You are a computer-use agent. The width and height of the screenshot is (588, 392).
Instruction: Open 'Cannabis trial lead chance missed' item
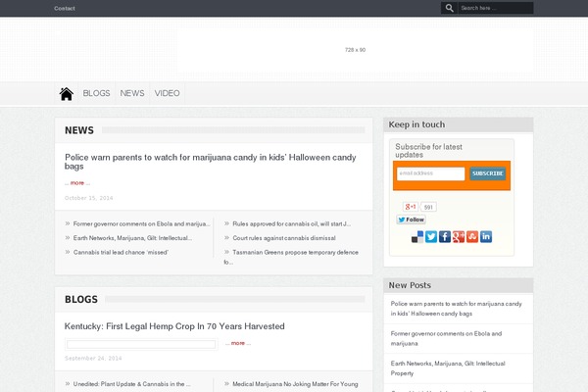pos(121,253)
